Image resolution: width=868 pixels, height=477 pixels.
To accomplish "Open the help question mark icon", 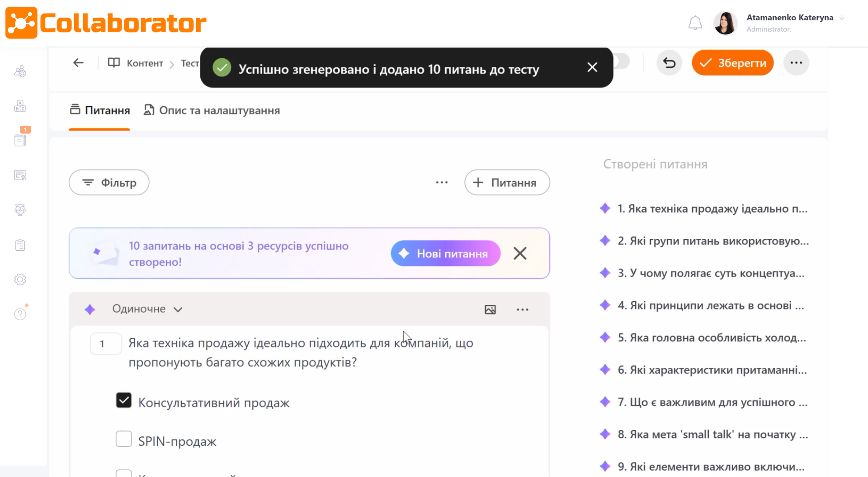I will click(x=20, y=314).
